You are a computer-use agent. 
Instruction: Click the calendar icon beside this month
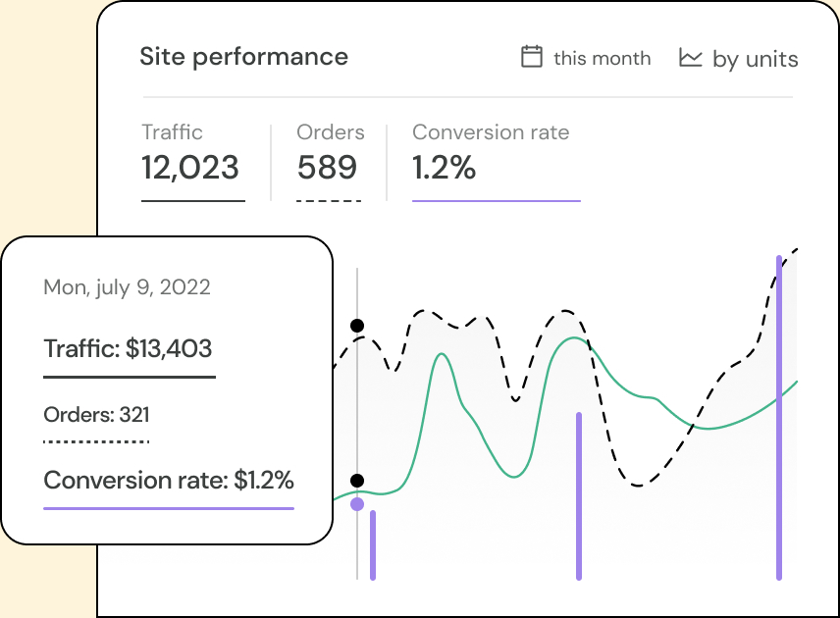[531, 57]
